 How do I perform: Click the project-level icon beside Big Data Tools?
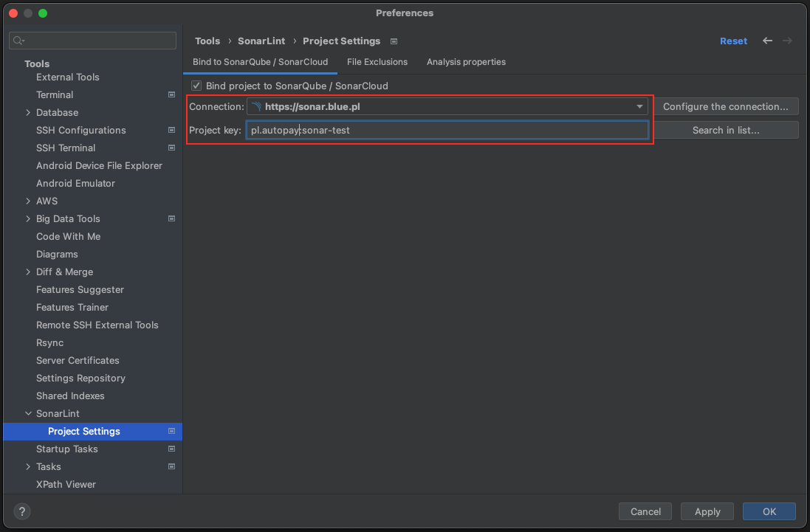click(x=172, y=219)
